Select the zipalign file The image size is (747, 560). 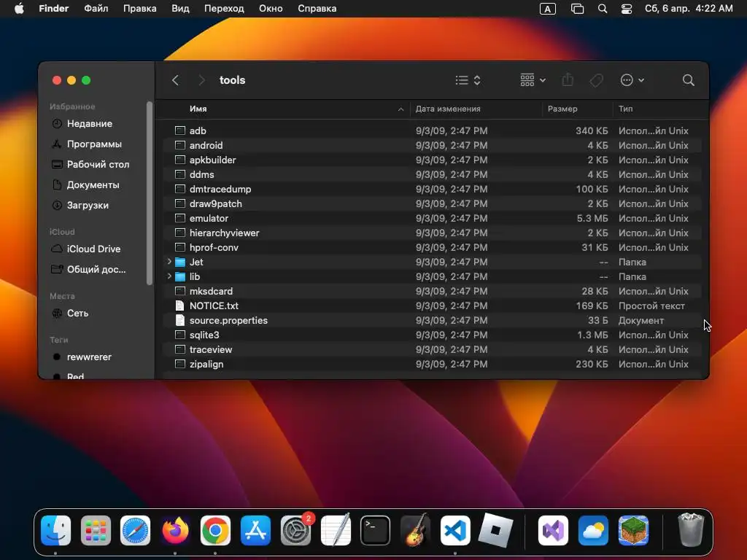tap(206, 364)
